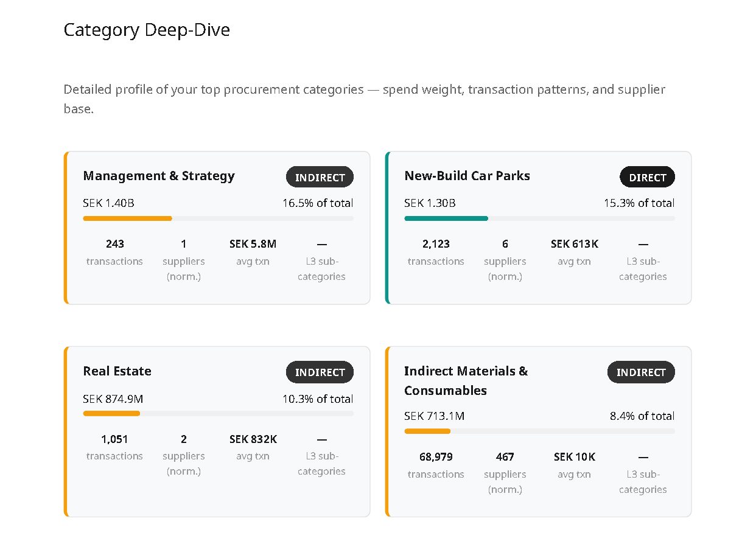Click the Real Estate spend progress bar
This screenshot has height=544, width=756.
tap(219, 413)
